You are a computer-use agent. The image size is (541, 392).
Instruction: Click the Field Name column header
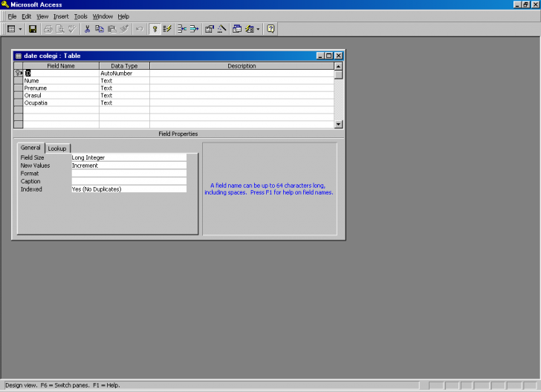61,66
